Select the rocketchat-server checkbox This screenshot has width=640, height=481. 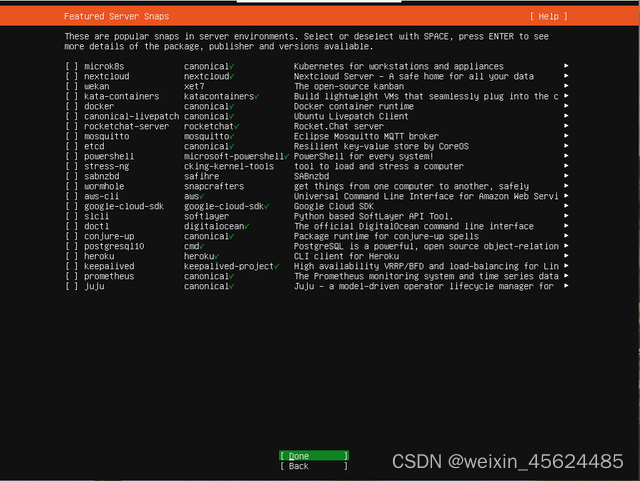pos(71,126)
